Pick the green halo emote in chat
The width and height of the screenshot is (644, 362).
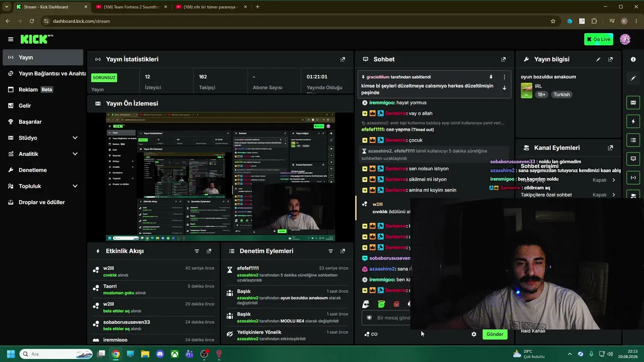pos(381,304)
